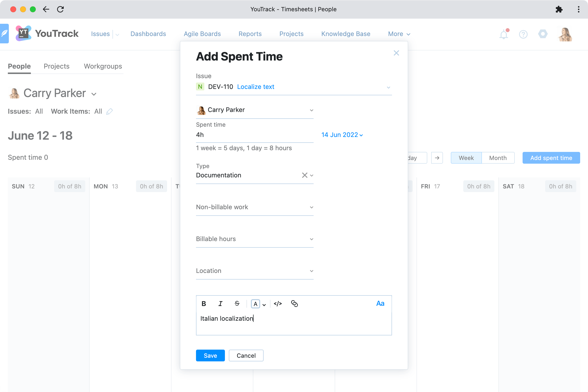Click the Text color picker icon
This screenshot has width=588, height=392.
click(x=255, y=304)
